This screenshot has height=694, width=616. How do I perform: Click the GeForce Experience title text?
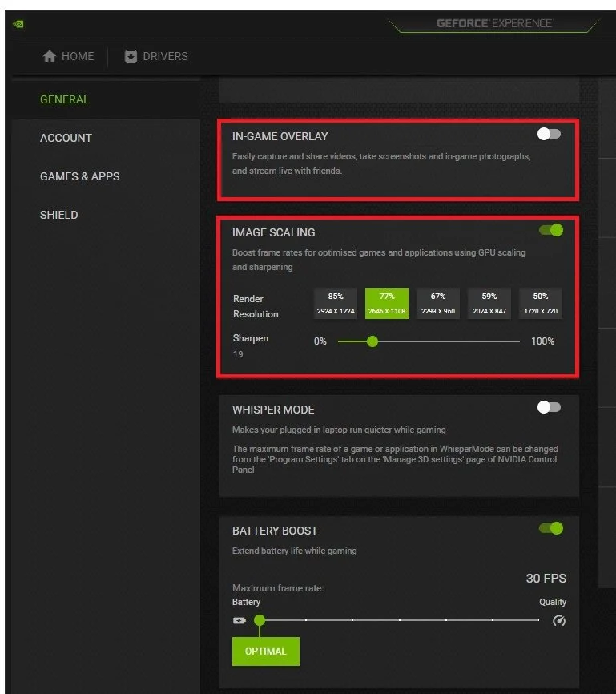(x=494, y=23)
